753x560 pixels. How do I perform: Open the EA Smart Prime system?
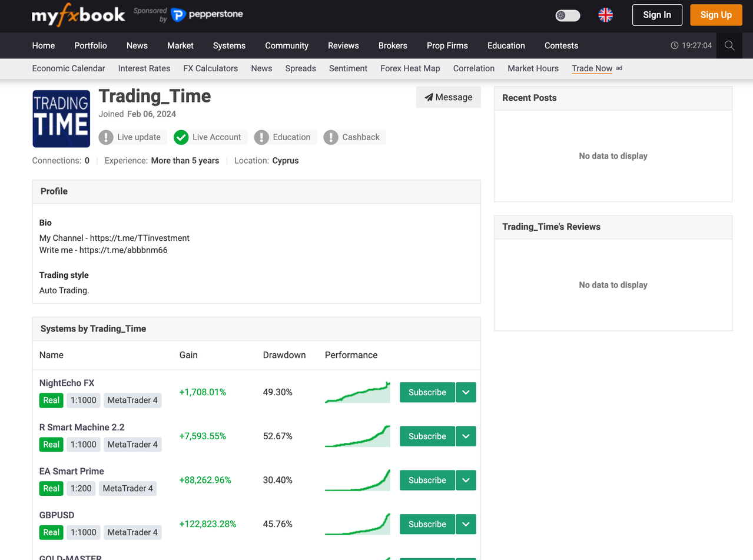coord(72,471)
